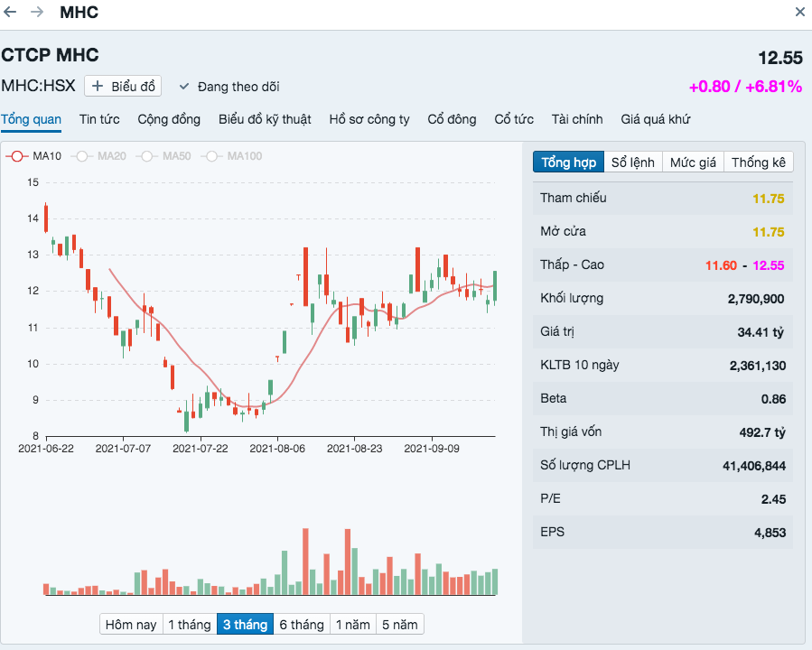Enable the MA20 moving average
The width and height of the screenshot is (812, 650).
tap(98, 156)
